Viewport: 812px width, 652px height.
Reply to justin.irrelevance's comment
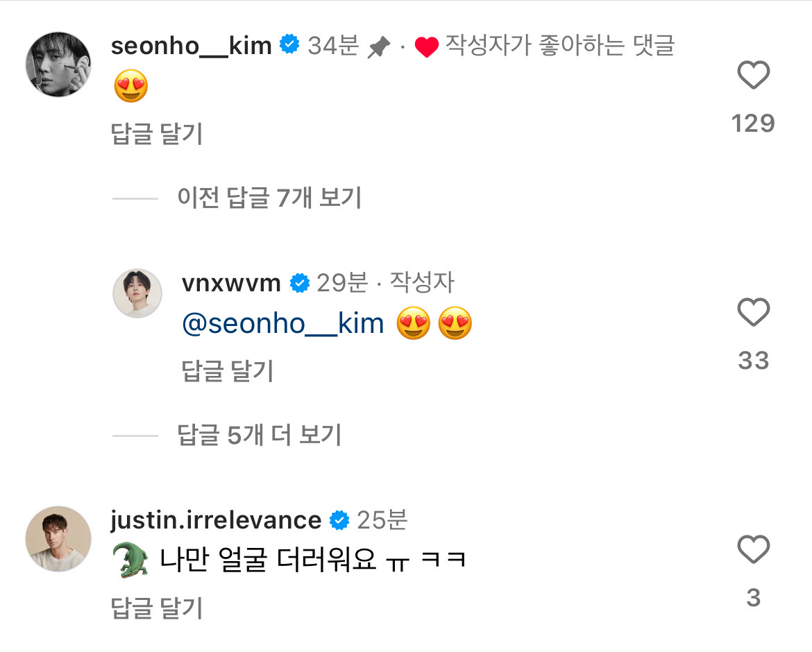(157, 608)
